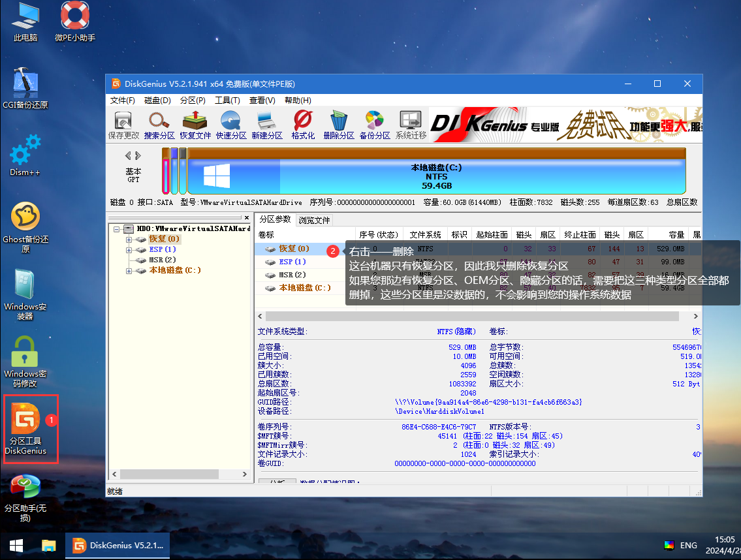Select the 本地磁盘(C:) partition bar in disk map
Viewport: 741px width, 560px height.
point(436,176)
